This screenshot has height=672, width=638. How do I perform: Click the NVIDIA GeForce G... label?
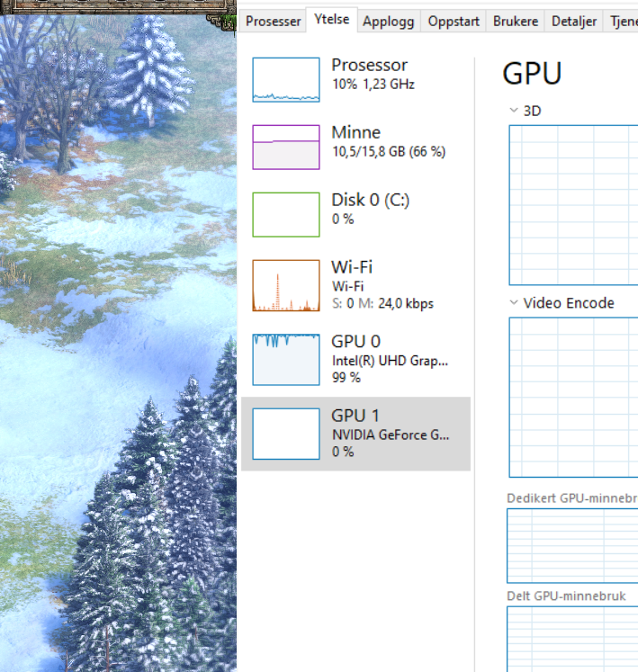[x=391, y=435]
